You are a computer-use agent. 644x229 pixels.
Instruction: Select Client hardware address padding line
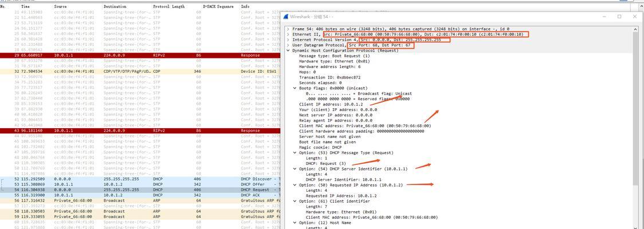[361, 131]
